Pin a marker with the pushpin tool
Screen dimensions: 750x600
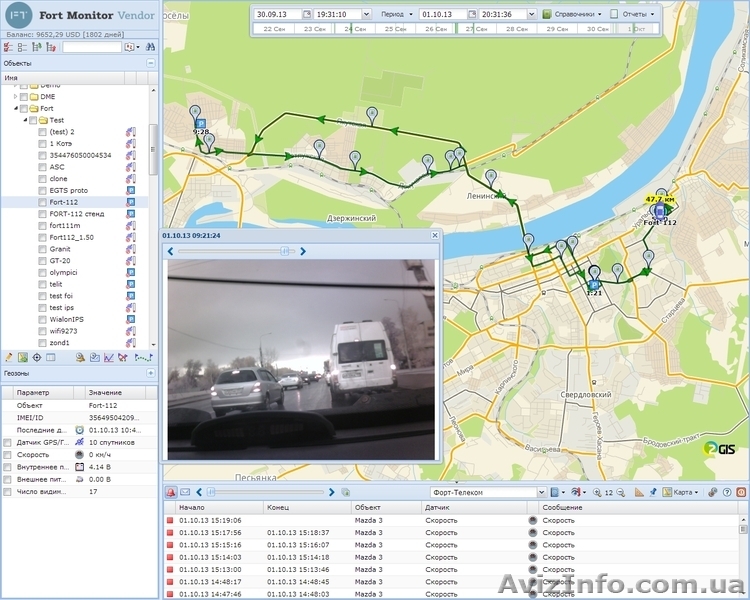pyautogui.click(x=652, y=492)
